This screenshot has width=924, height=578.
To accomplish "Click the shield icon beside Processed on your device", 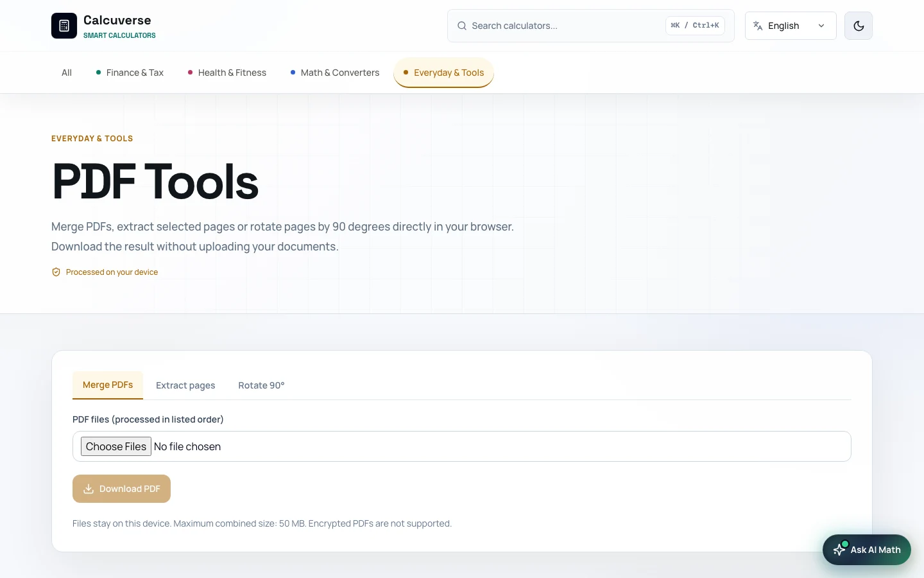I will click(56, 272).
